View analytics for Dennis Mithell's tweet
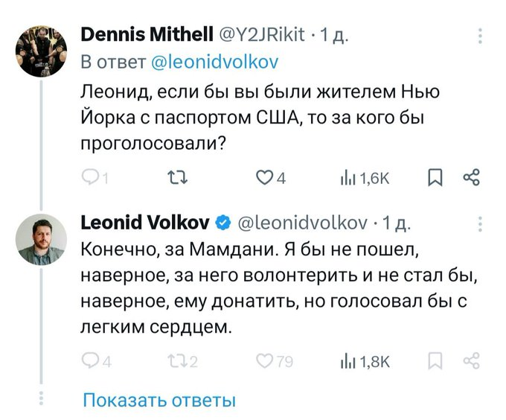 tap(347, 177)
